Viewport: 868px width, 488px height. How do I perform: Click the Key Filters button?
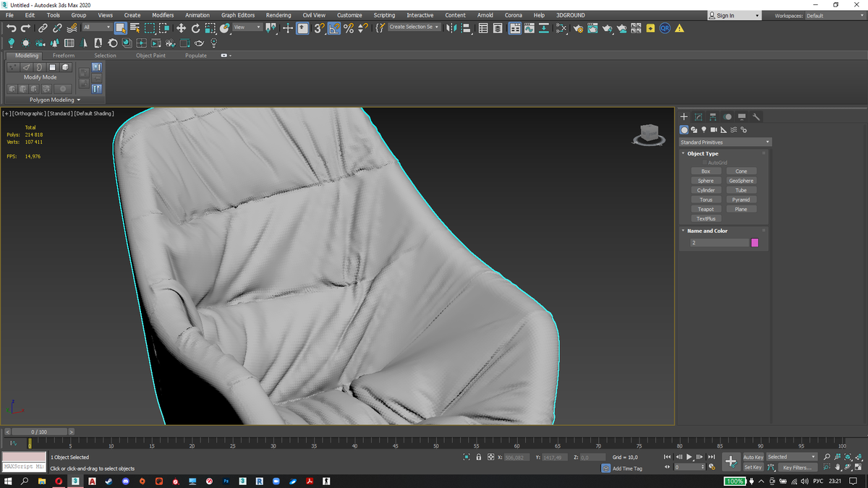click(x=796, y=468)
